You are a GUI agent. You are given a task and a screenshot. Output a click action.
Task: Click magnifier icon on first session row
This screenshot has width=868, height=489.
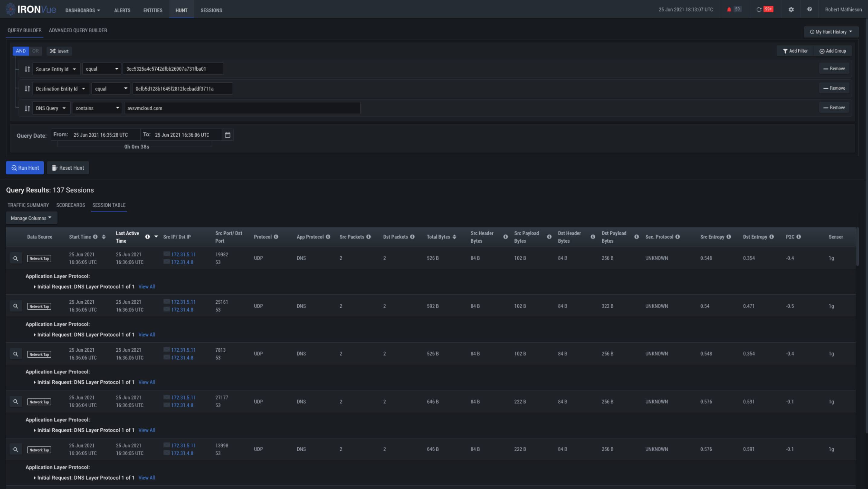pos(15,258)
